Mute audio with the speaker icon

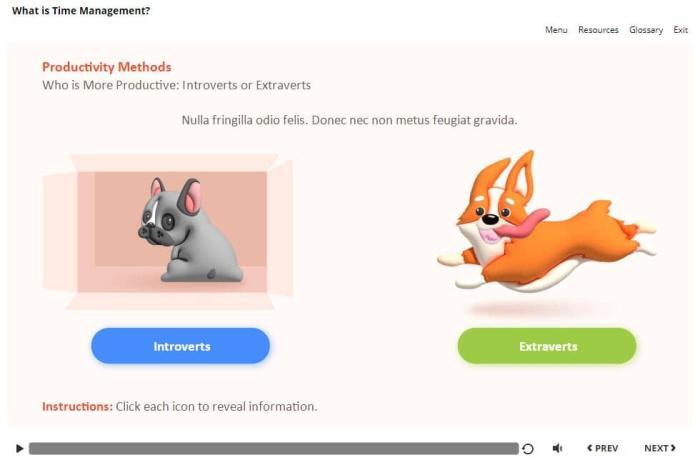tap(558, 448)
